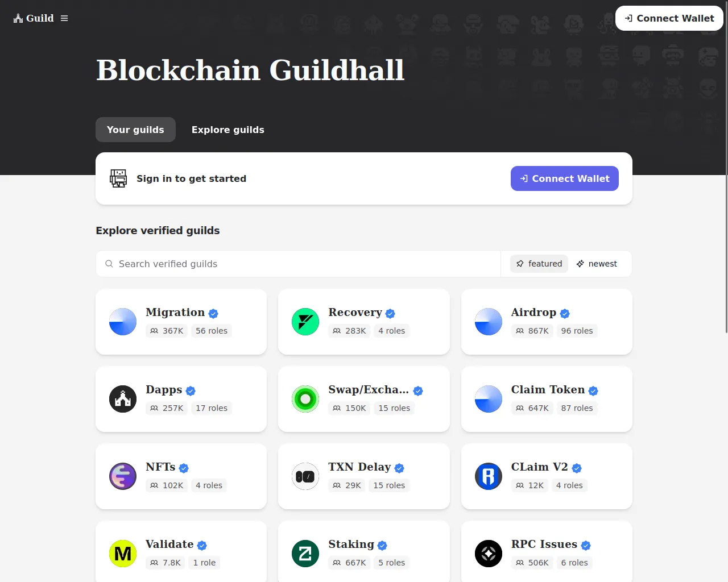
Task: Select the Your guilds tab
Action: tap(135, 130)
